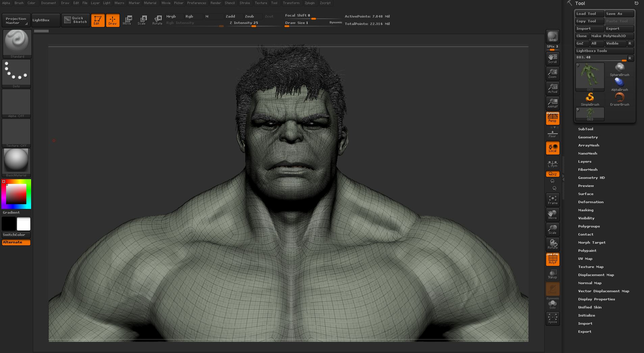The height and width of the screenshot is (353, 644).
Task: Click the right-shelf Scale view icon
Action: (552, 229)
